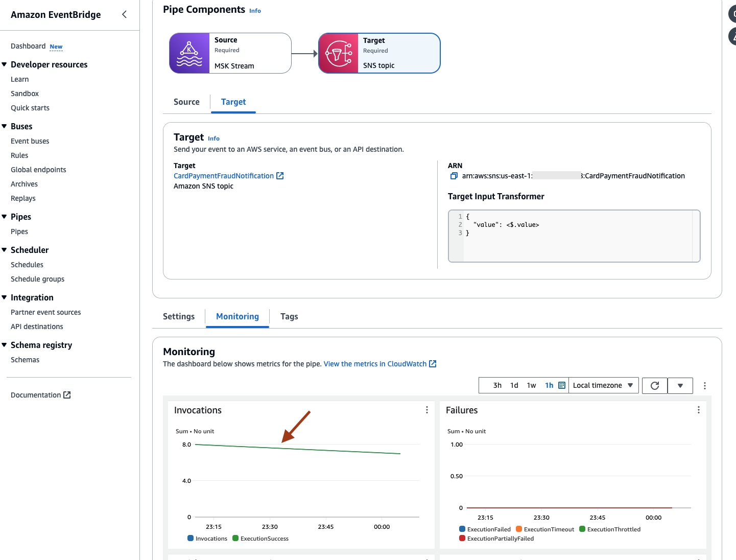
Task: Toggle ExecutionTimeout legend orange swatch
Action: pyautogui.click(x=519, y=529)
